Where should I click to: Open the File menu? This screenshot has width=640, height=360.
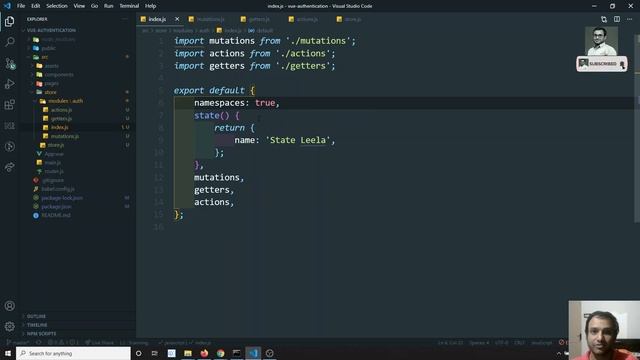21,6
